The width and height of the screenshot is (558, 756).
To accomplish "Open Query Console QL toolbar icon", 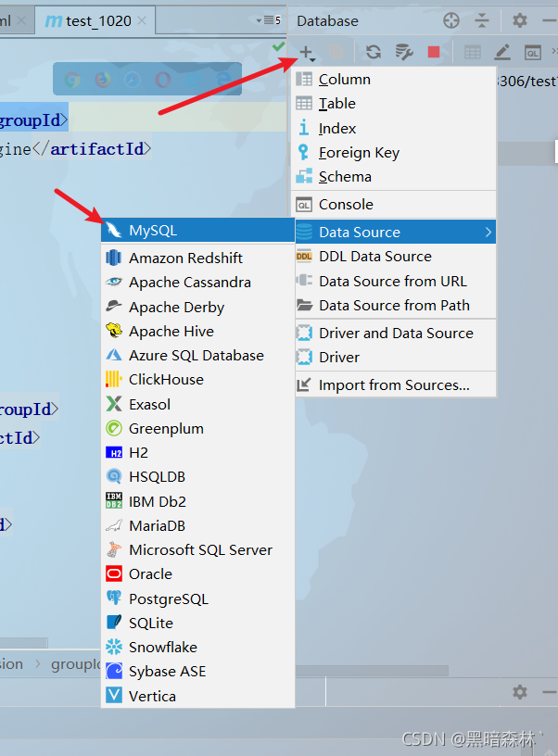I will [x=532, y=52].
